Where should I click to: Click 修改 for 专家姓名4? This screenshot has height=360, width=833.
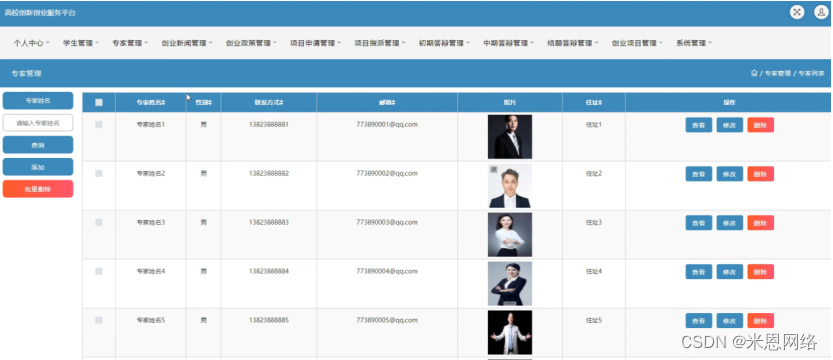(729, 271)
